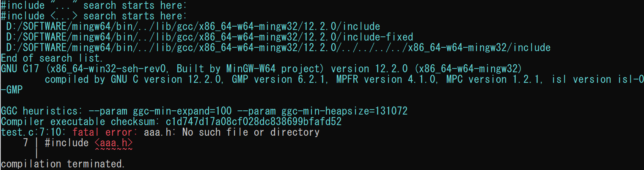The width and height of the screenshot is (644, 170).
Task: Click the compiler executable checksum hash
Action: 253,122
